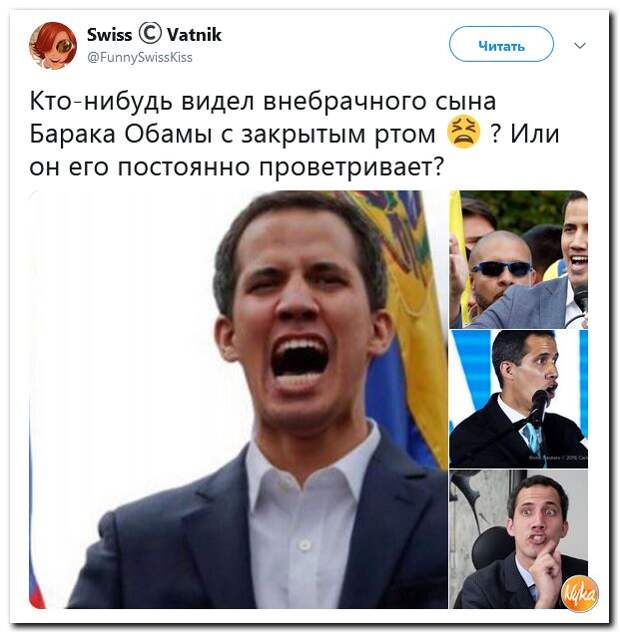Click the copyright symbol in the display name
The height and width of the screenshot is (634, 620).
pos(150,34)
